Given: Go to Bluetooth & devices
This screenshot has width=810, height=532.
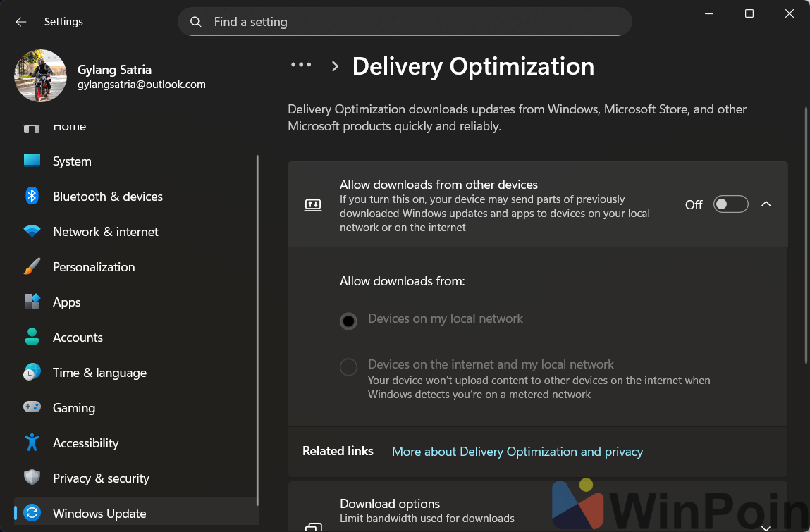Looking at the screenshot, I should click(x=135, y=197).
